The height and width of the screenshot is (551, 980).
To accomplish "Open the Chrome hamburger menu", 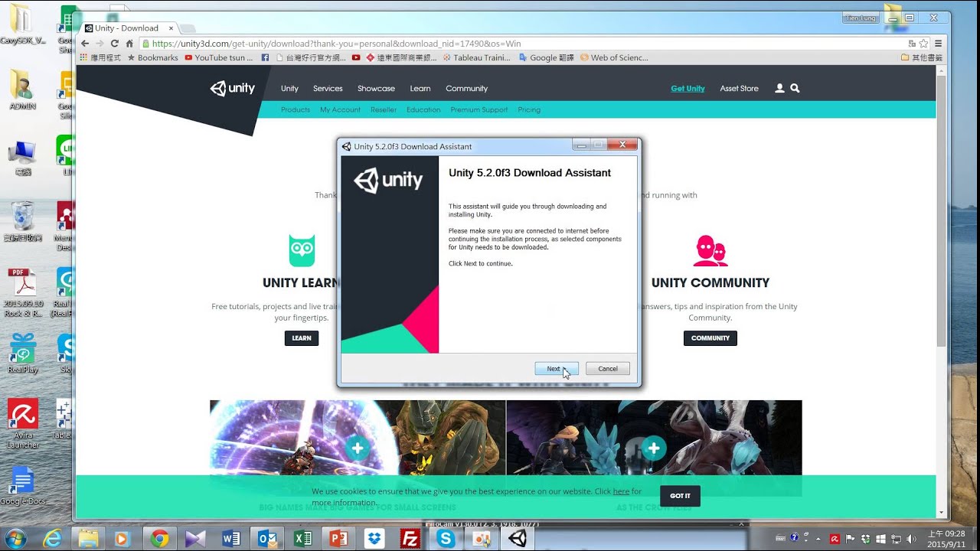I will tap(938, 44).
